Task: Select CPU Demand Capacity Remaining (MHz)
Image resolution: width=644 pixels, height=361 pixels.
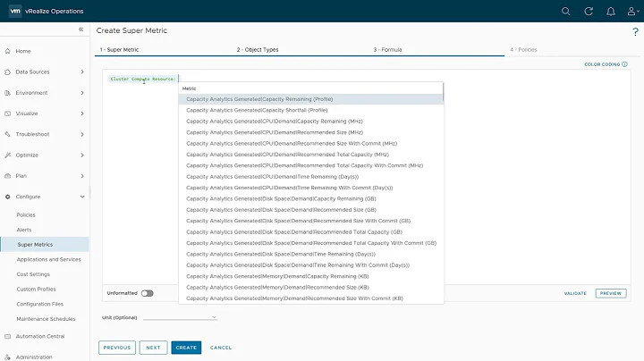Action: pyautogui.click(x=311, y=122)
